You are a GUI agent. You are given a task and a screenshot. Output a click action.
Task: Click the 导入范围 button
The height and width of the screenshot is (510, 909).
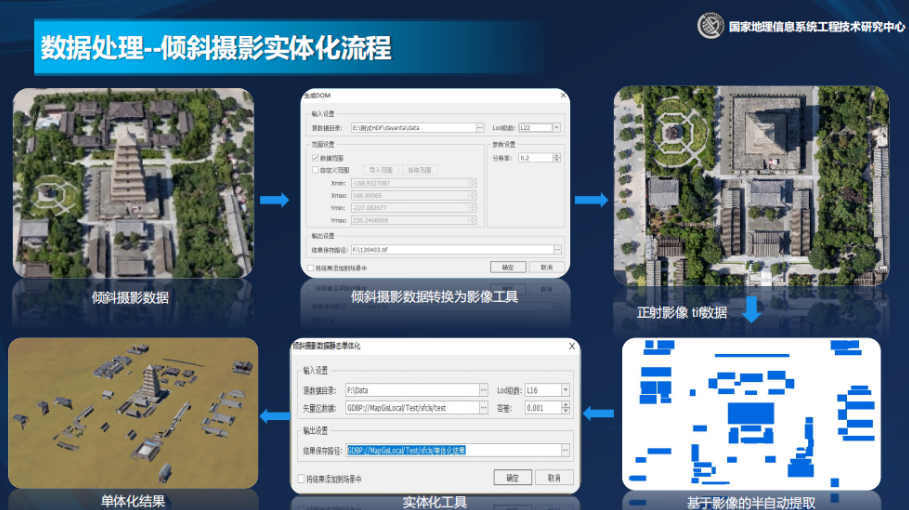click(381, 170)
